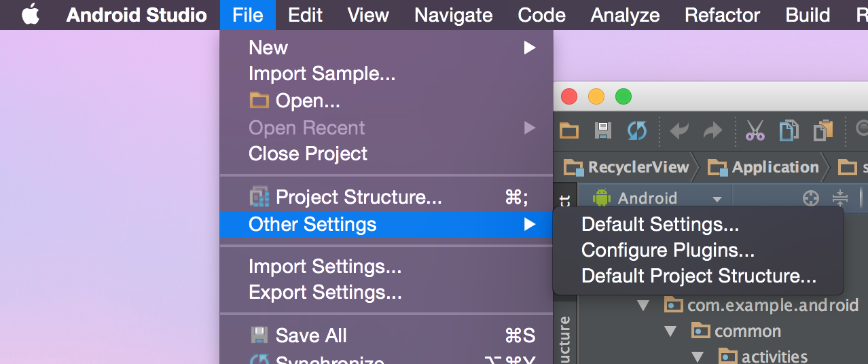Viewport: 868px width, 364px height.
Task: Open the Apple menu
Action: pyautogui.click(x=31, y=14)
